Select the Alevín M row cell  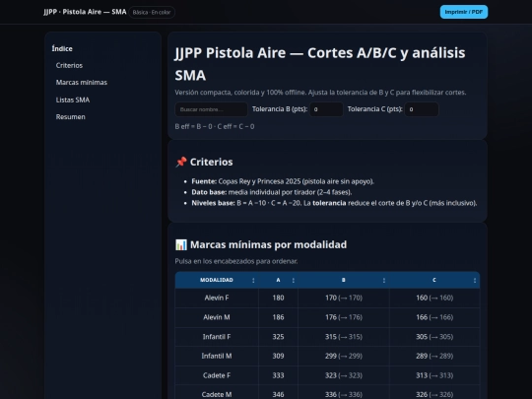[217, 317]
